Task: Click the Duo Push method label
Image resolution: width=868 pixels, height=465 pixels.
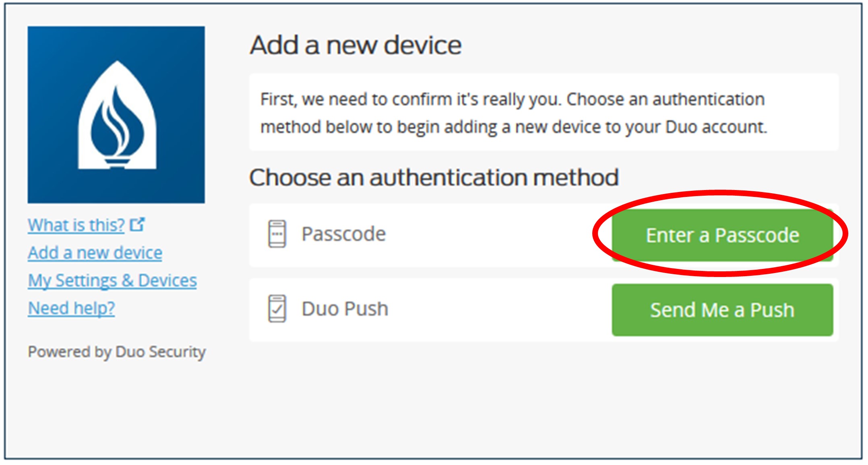Action: point(345,309)
